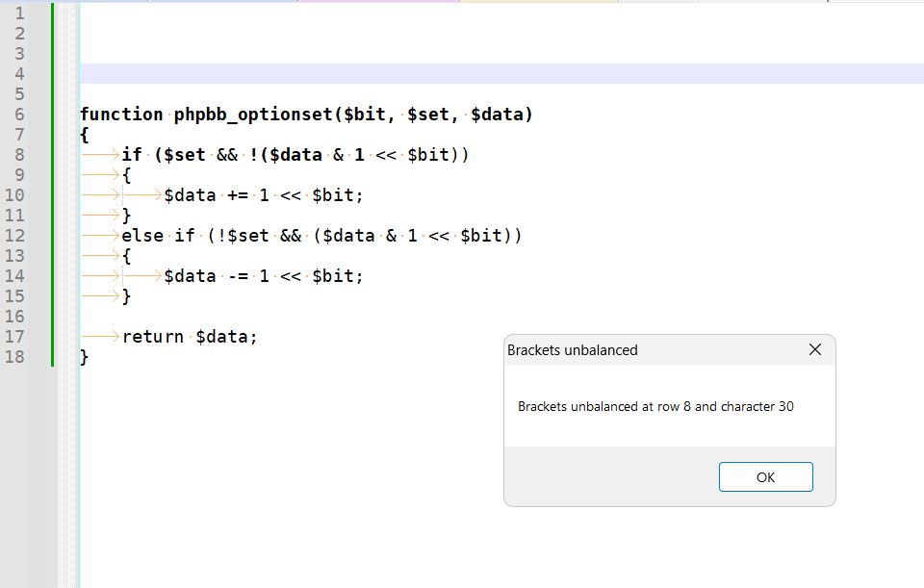This screenshot has width=924, height=588.
Task: Click the error message text inside the dialog
Action: (x=655, y=406)
